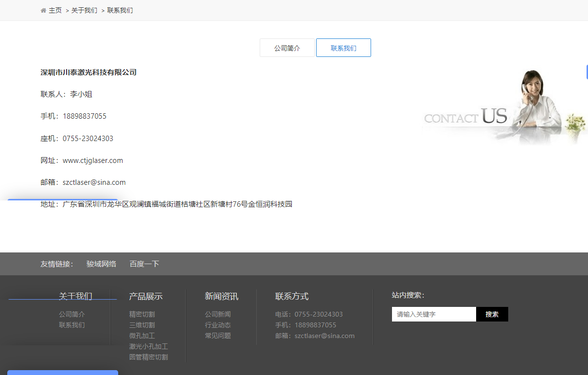Click the home icon in breadcrumb
This screenshot has width=588, height=375.
43,10
